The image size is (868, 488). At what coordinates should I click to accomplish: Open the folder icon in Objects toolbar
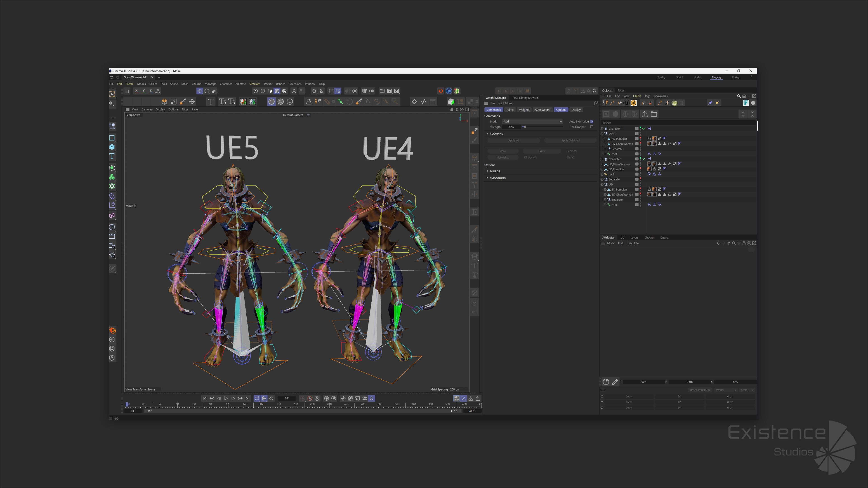[x=654, y=114]
